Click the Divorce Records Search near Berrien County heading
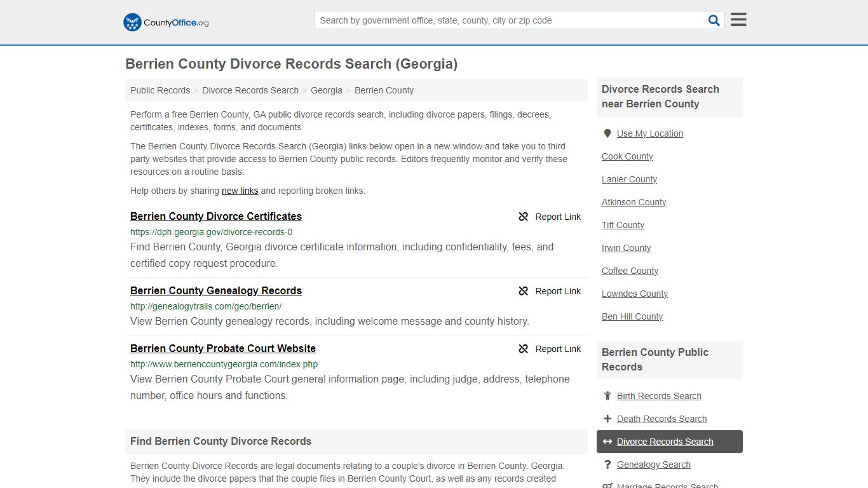 660,97
